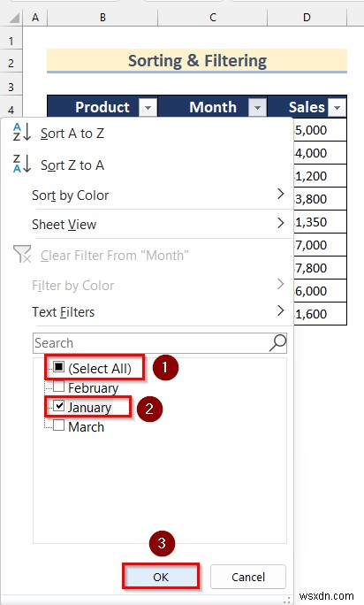Open the Sales column filter dropdown
Screen dimensions: 364x605
tap(337, 107)
